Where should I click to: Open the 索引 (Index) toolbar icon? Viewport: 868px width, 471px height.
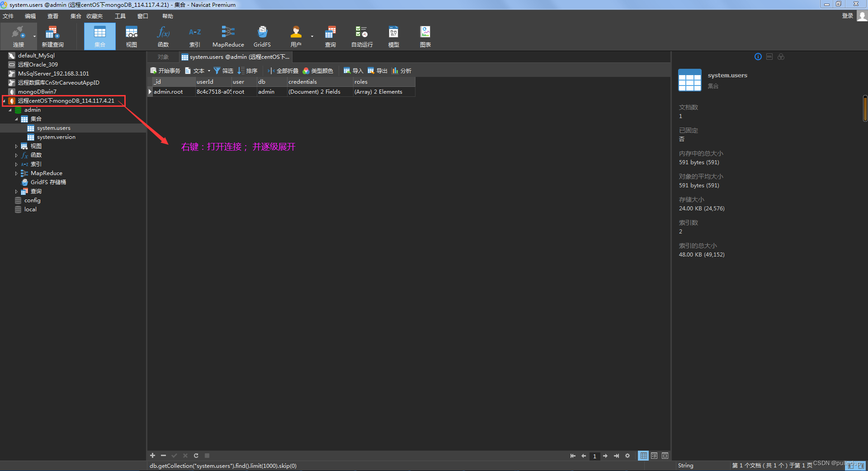click(195, 36)
